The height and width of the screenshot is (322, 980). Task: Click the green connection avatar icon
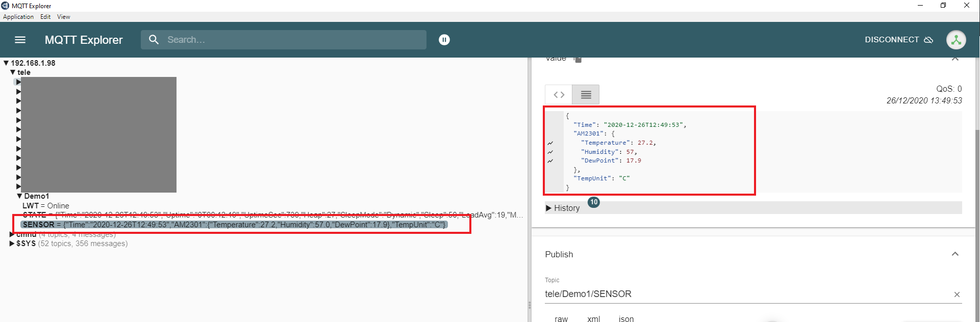click(956, 40)
